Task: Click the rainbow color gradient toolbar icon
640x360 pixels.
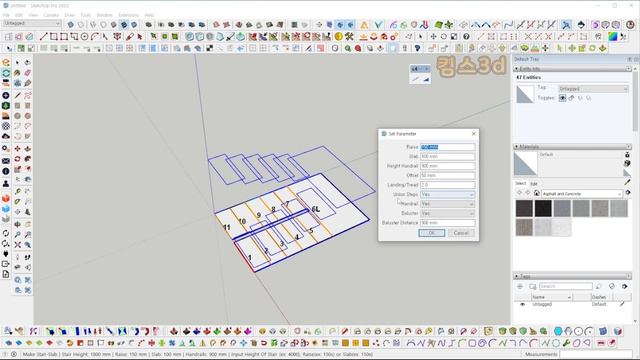Action: tap(613, 36)
